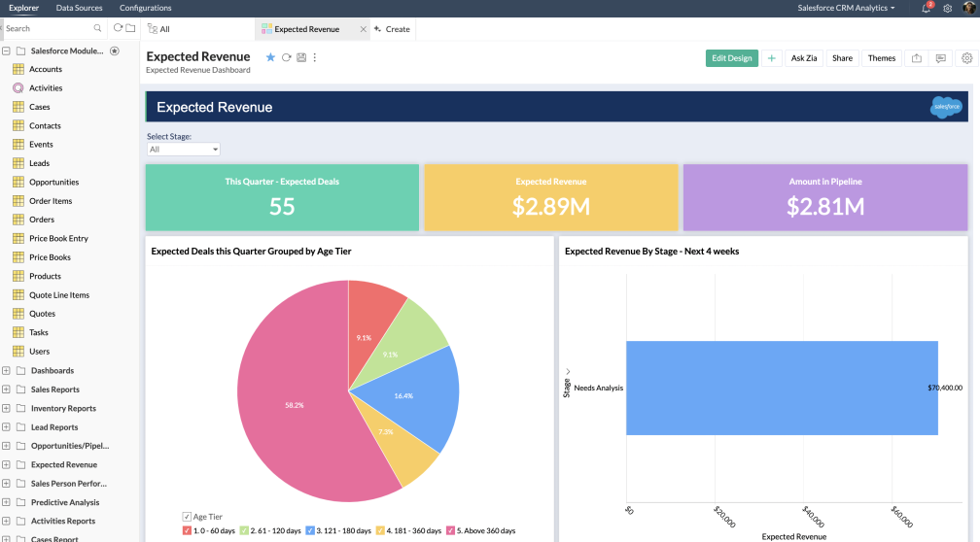The width and height of the screenshot is (980, 542).
Task: Click the export icon in the toolbar
Action: (916, 58)
